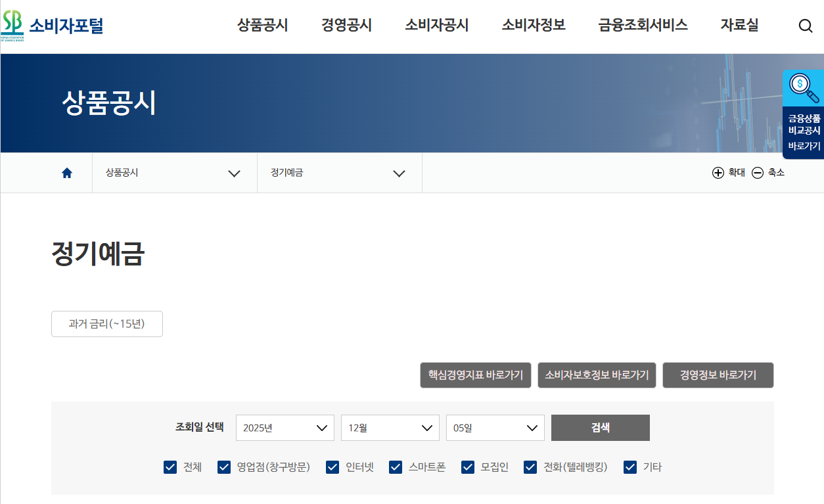Image resolution: width=824 pixels, height=504 pixels.
Task: Toggle the 스마트폰 checkbox off
Action: [x=396, y=467]
